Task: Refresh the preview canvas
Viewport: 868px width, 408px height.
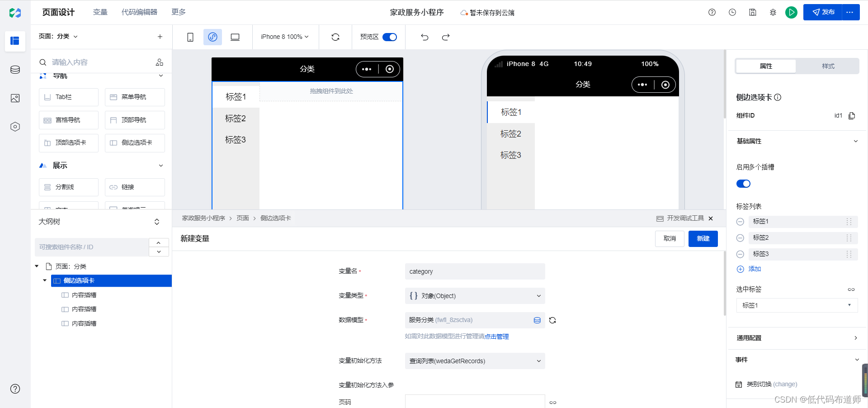Action: 335,37
